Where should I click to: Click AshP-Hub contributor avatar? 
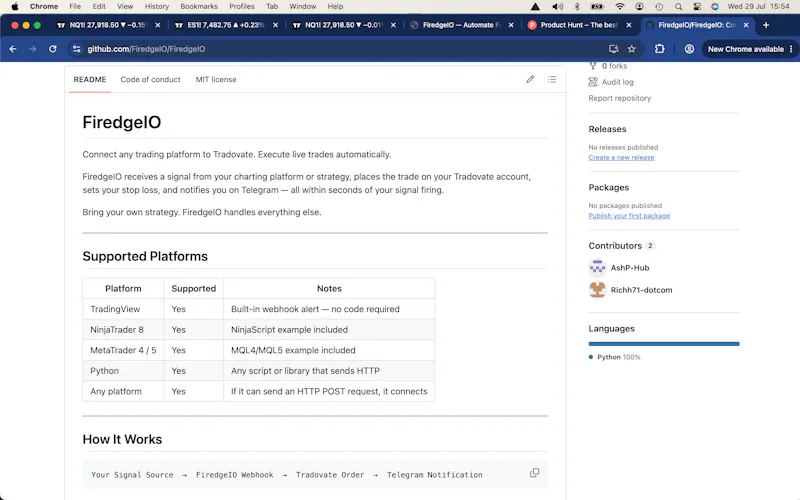pyautogui.click(x=597, y=267)
